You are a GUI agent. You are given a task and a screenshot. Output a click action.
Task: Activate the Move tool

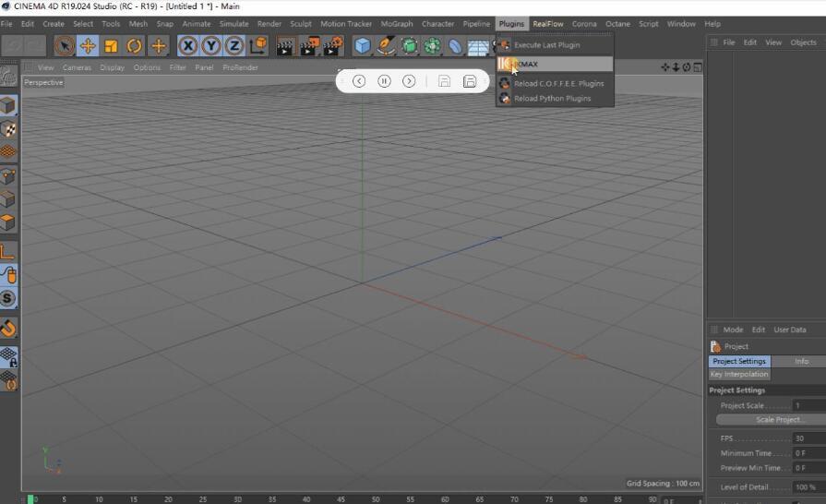click(x=88, y=46)
